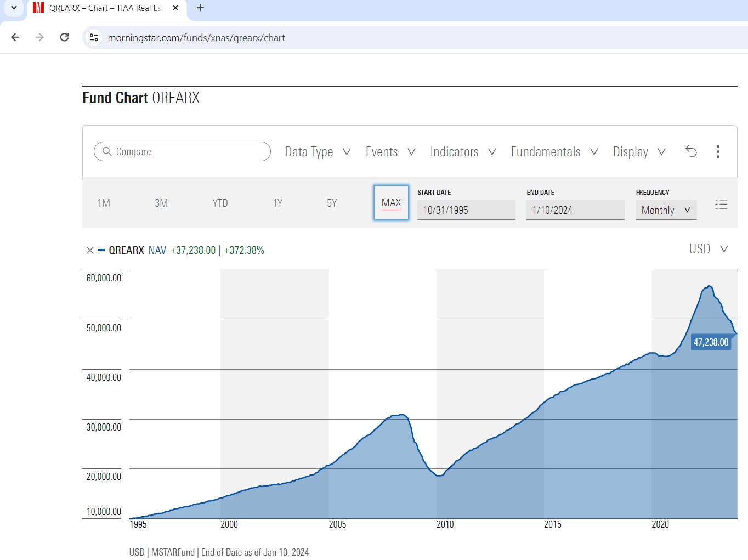The image size is (748, 560).
Task: Click the Fund Chart QREARX heading
Action: coord(141,98)
